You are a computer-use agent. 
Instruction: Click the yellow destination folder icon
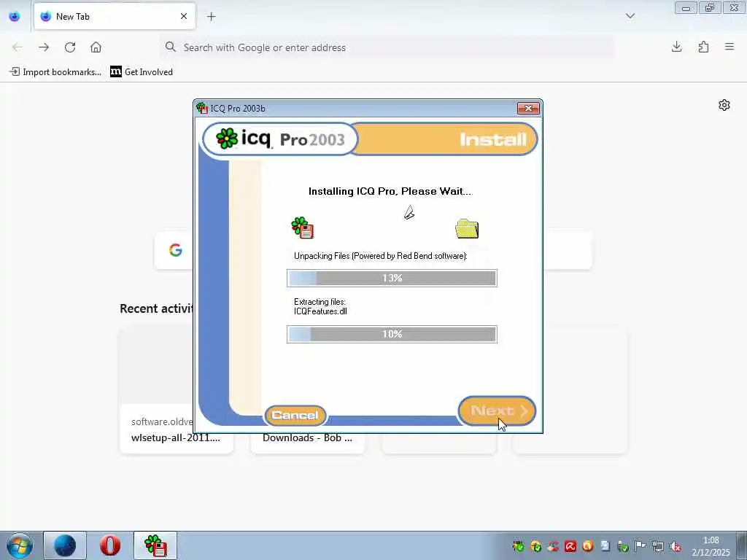[x=467, y=228]
